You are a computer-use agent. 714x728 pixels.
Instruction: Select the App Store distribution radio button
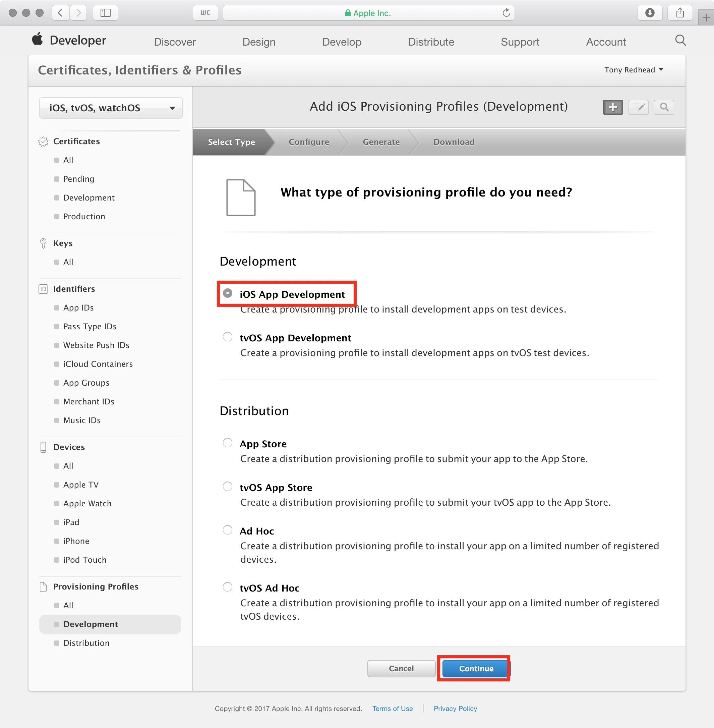(x=228, y=443)
